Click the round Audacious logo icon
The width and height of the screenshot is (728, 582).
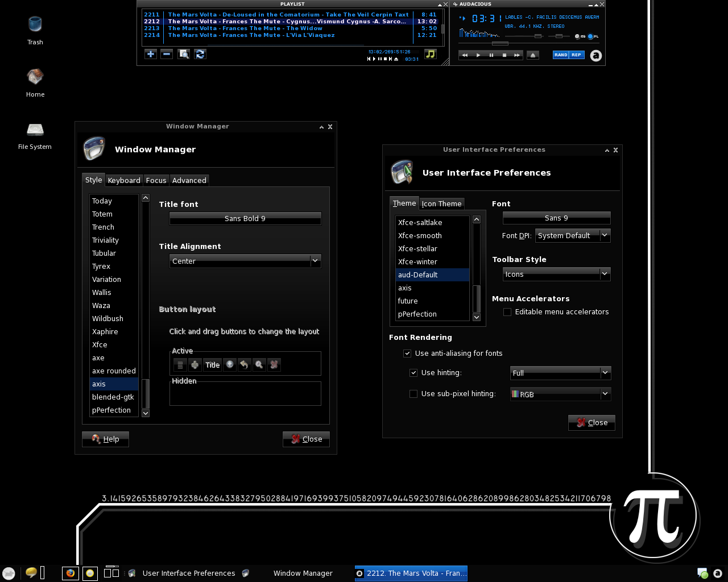tap(595, 55)
